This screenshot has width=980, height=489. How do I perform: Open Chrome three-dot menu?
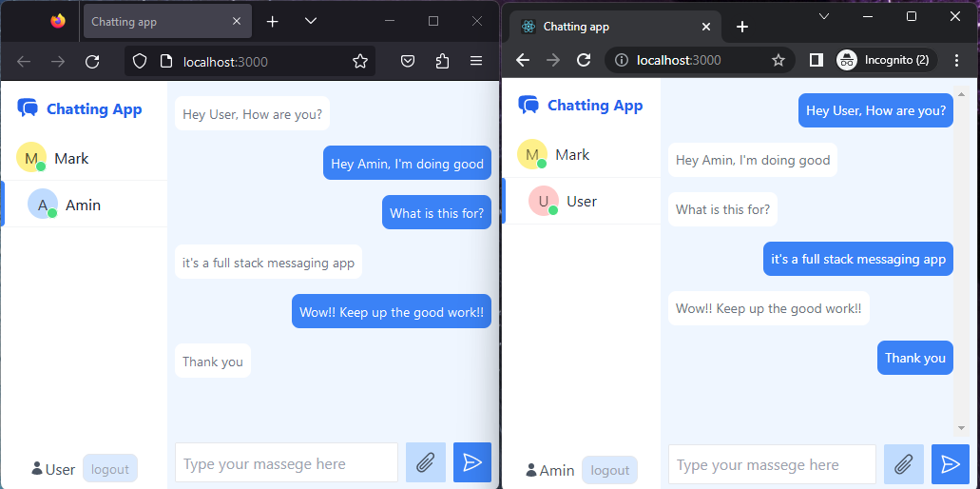(x=956, y=60)
